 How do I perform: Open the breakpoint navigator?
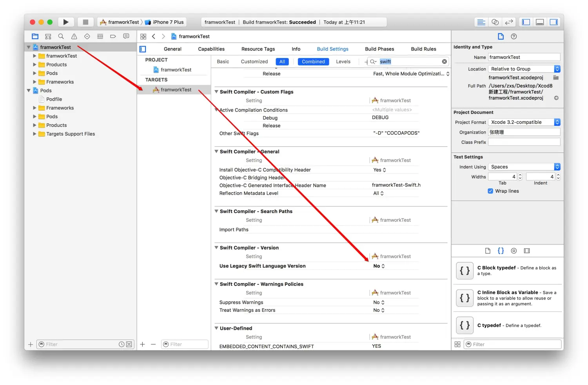click(x=113, y=36)
